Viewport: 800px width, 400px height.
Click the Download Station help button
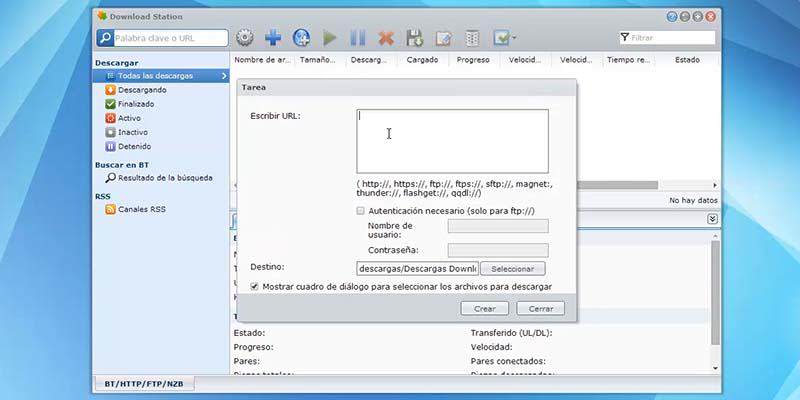pos(671,17)
